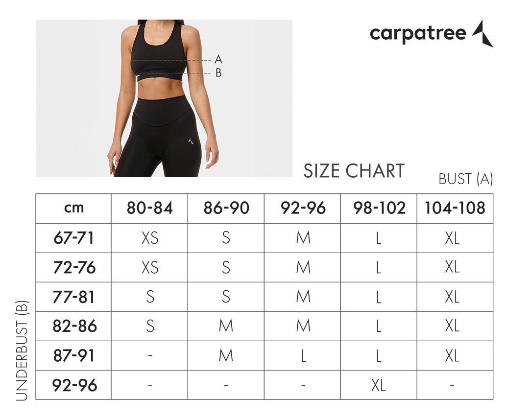Select the 67-71 underbust row header
The height and width of the screenshot is (420, 529).
tap(73, 238)
